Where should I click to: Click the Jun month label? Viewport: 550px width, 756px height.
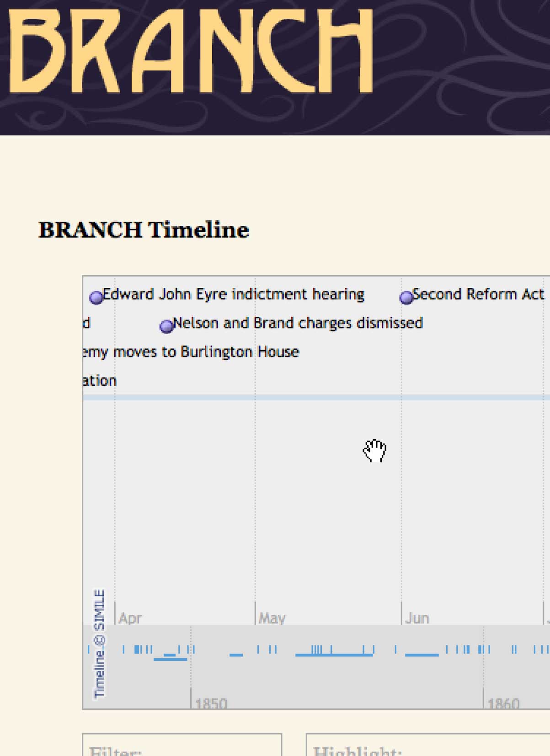pyautogui.click(x=417, y=618)
